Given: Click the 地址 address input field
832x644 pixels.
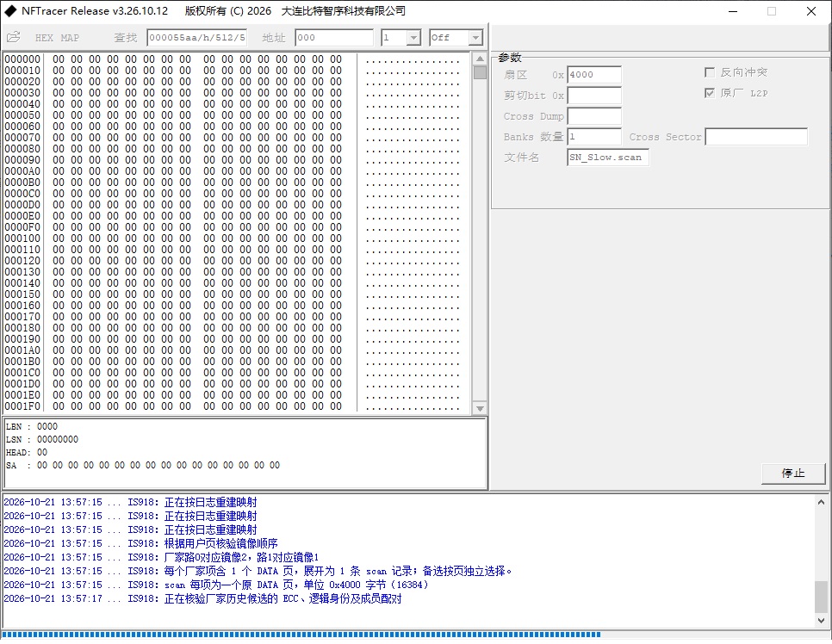Looking at the screenshot, I should click(x=334, y=38).
